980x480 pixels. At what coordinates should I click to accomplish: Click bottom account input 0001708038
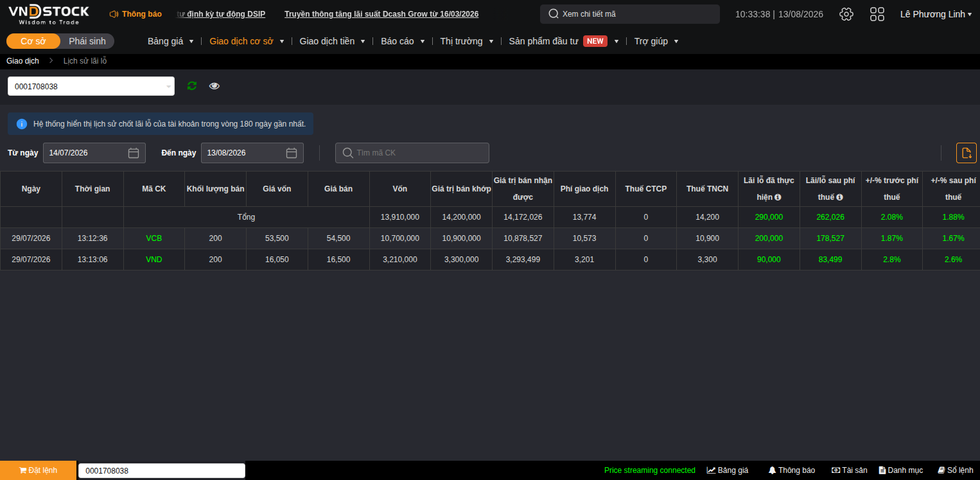[162, 471]
